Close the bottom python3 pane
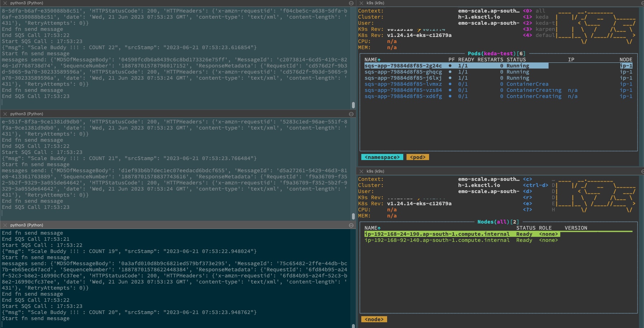Image resolution: width=644 pixels, height=328 pixels. tap(5, 225)
